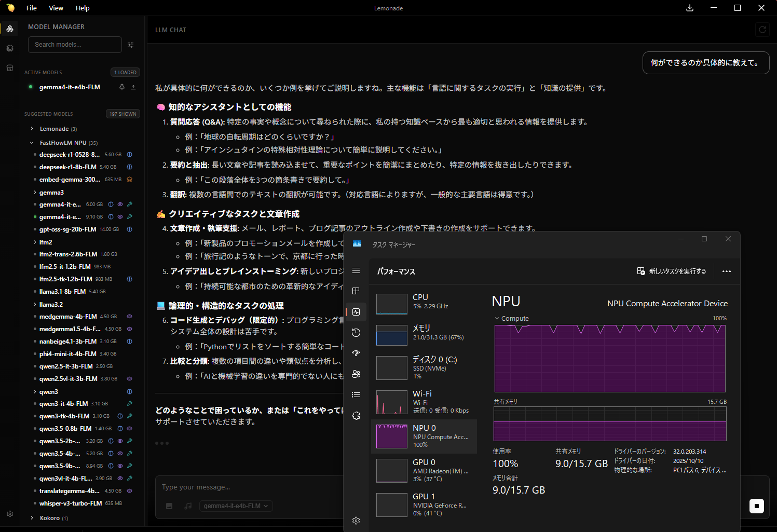Viewport: 777px width, 532px height.
Task: Open Lemonade settings gear in sidebar
Action: [10, 514]
